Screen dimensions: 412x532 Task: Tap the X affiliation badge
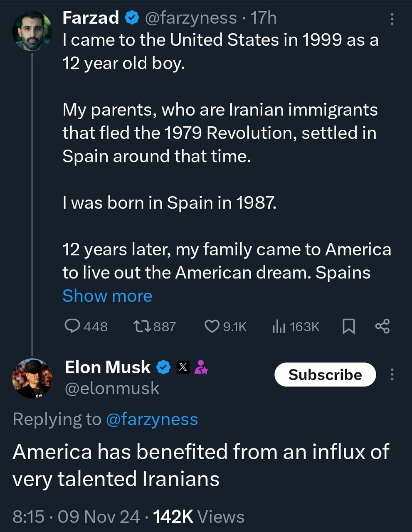[183, 367]
